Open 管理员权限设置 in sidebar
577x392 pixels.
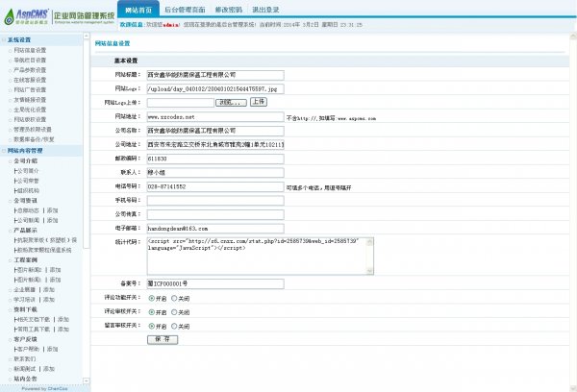pos(33,130)
